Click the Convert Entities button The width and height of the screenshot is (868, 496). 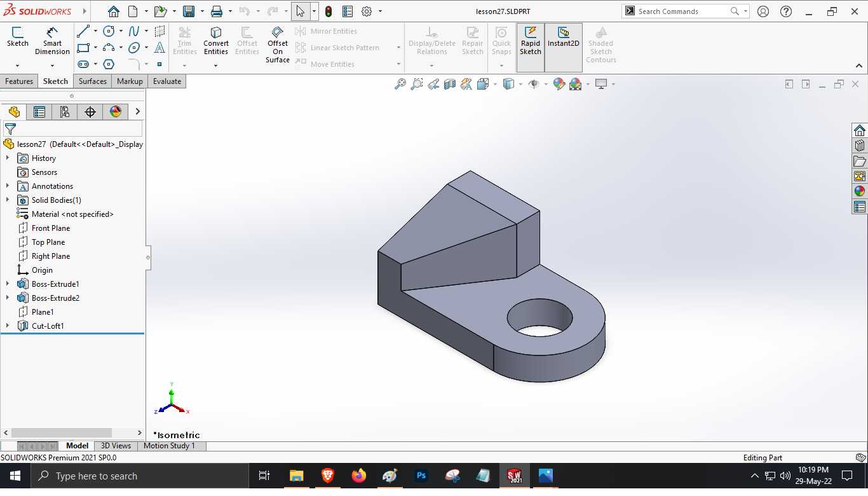tap(216, 41)
